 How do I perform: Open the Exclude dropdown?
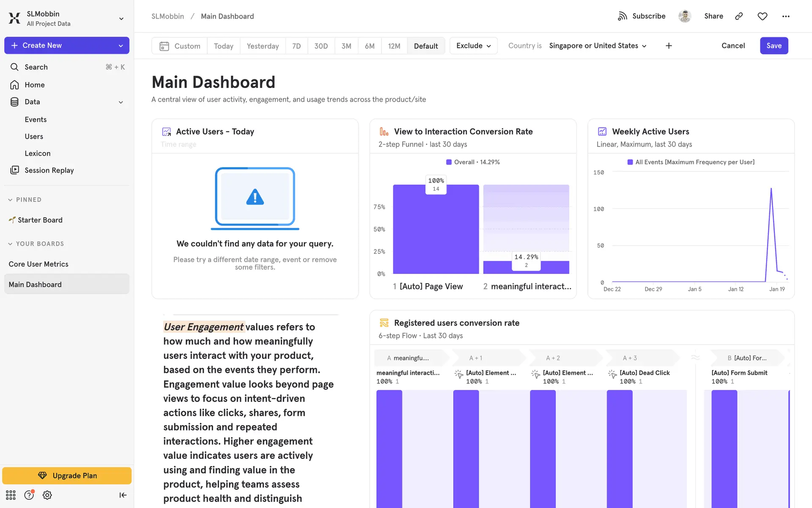click(473, 46)
